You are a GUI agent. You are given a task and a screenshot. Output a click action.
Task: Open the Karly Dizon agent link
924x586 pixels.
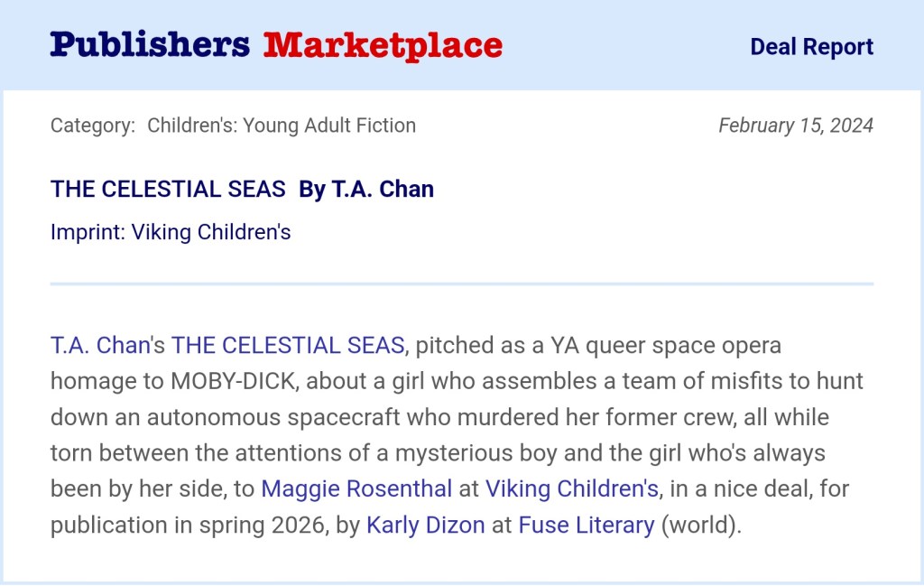point(425,526)
